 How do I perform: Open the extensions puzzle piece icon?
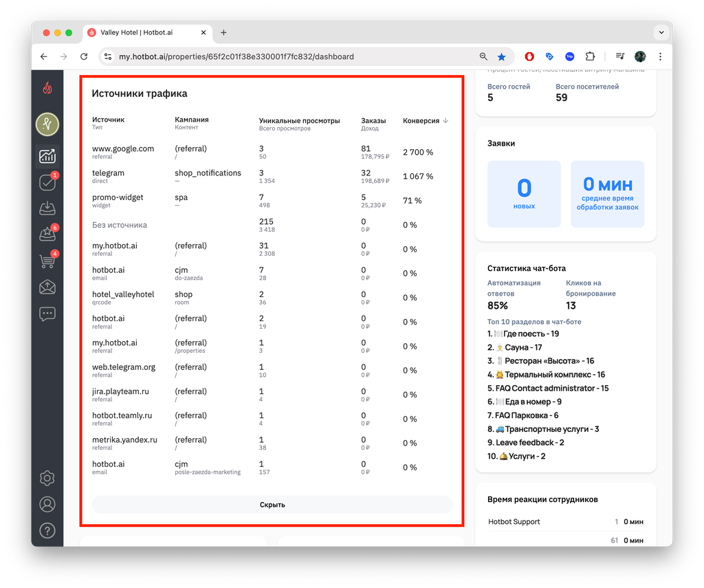[590, 56]
